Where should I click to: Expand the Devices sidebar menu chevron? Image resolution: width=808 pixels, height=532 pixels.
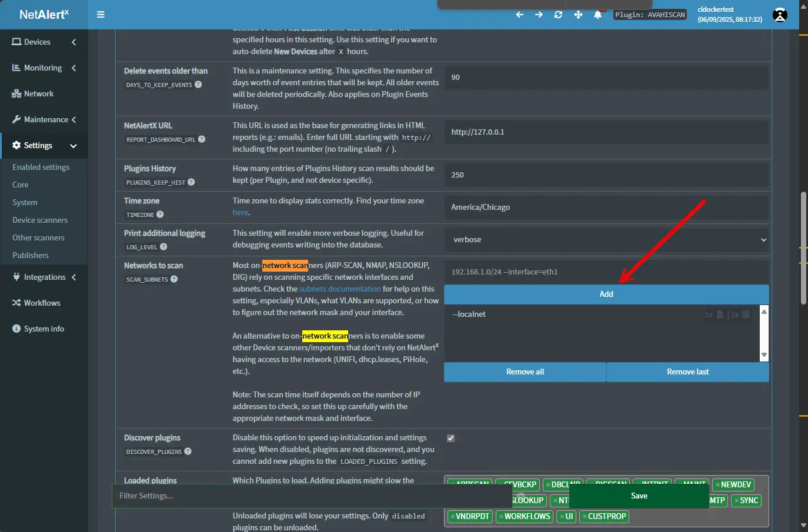click(74, 42)
